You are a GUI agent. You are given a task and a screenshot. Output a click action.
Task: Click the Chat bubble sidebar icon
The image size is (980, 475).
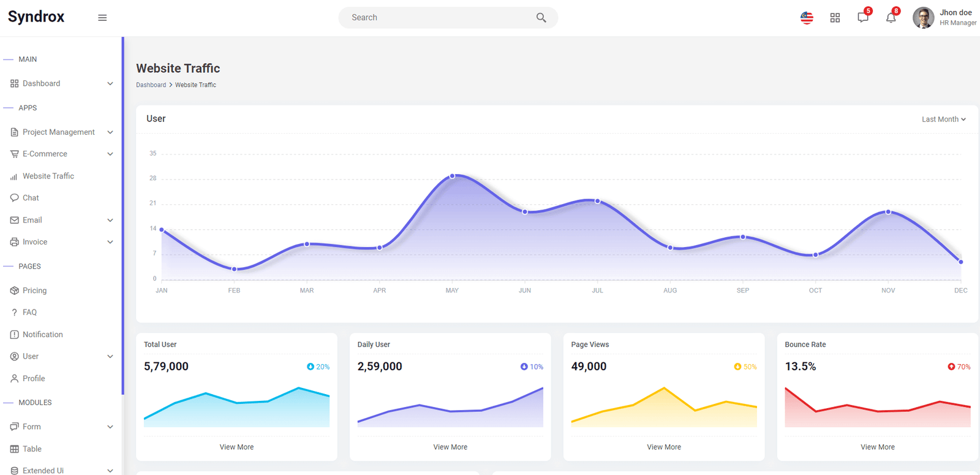coord(14,198)
